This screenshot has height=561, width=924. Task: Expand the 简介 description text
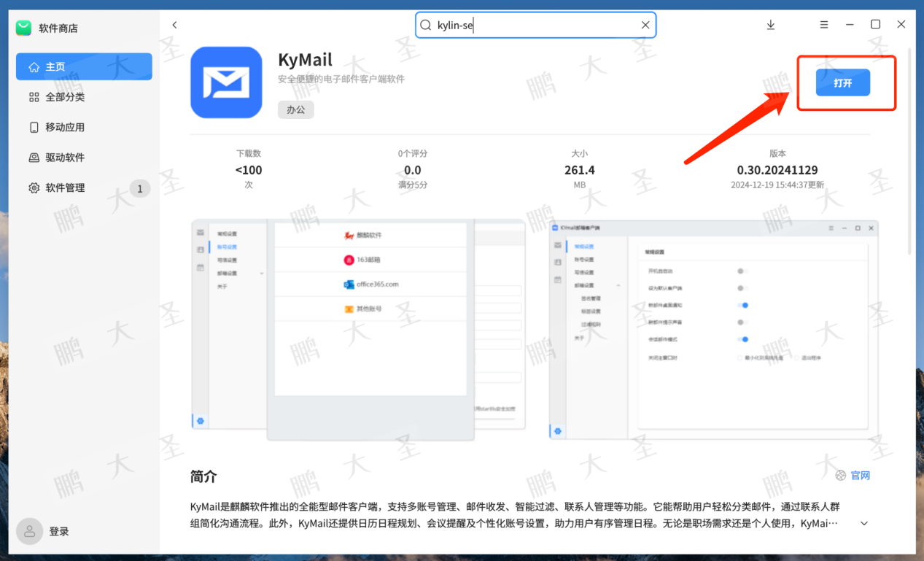(864, 524)
